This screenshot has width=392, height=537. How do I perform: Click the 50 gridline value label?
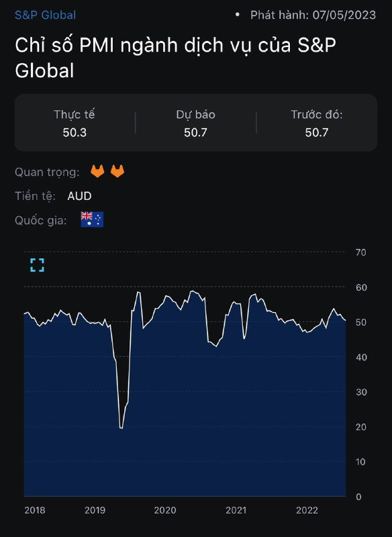coord(361,322)
